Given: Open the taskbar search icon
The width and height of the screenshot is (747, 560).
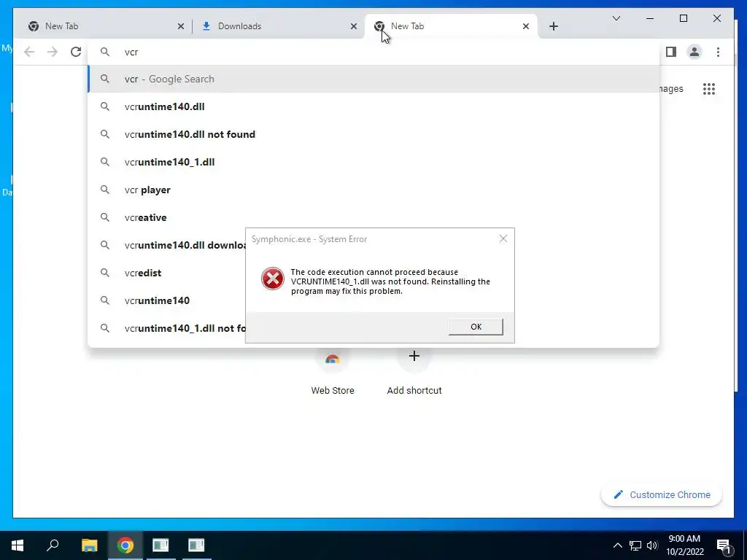Looking at the screenshot, I should tap(53, 545).
